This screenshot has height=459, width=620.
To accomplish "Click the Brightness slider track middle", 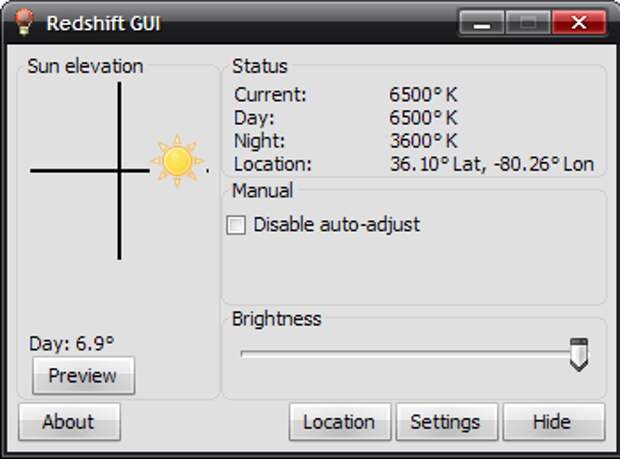I will pos(414,354).
